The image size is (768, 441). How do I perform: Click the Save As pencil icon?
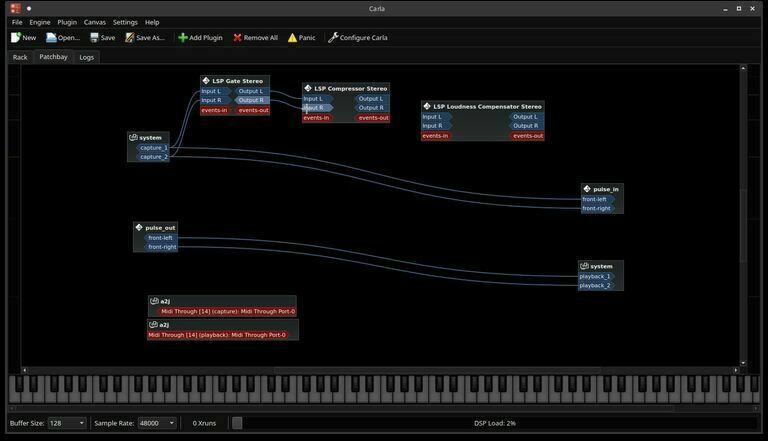coord(129,37)
